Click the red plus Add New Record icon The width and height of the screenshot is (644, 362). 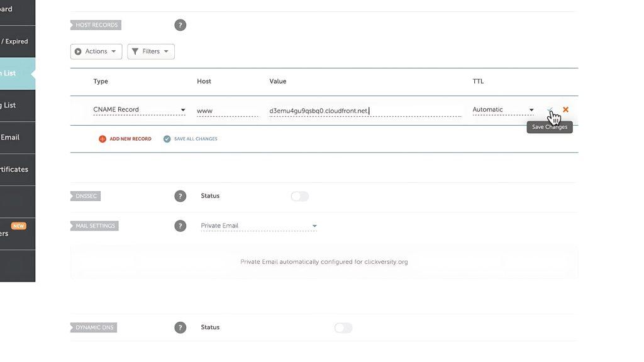(103, 139)
